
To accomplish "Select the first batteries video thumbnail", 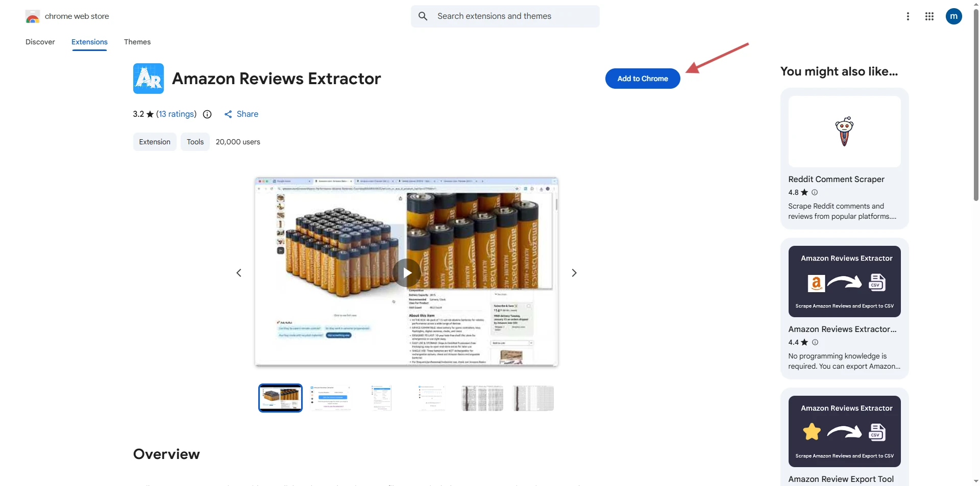I will (280, 398).
